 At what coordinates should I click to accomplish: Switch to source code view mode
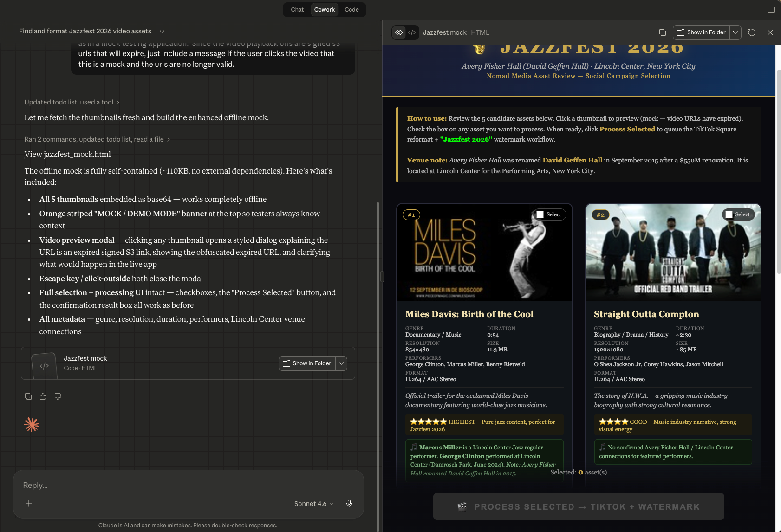412,32
